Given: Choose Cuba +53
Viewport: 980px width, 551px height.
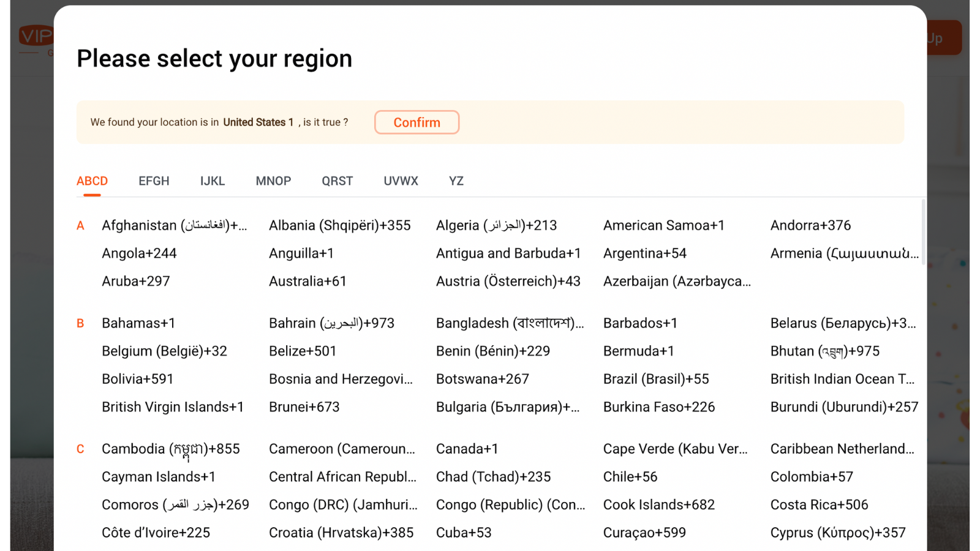Looking at the screenshot, I should [x=464, y=534].
